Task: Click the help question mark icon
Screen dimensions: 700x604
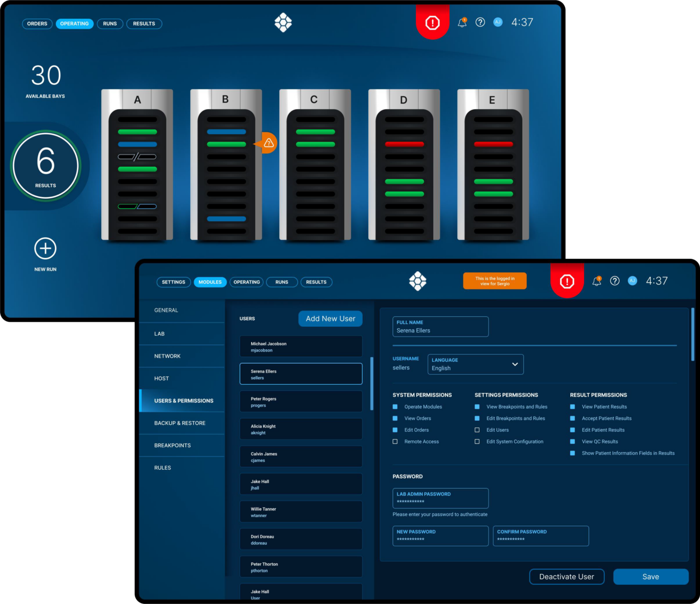Action: pyautogui.click(x=480, y=22)
